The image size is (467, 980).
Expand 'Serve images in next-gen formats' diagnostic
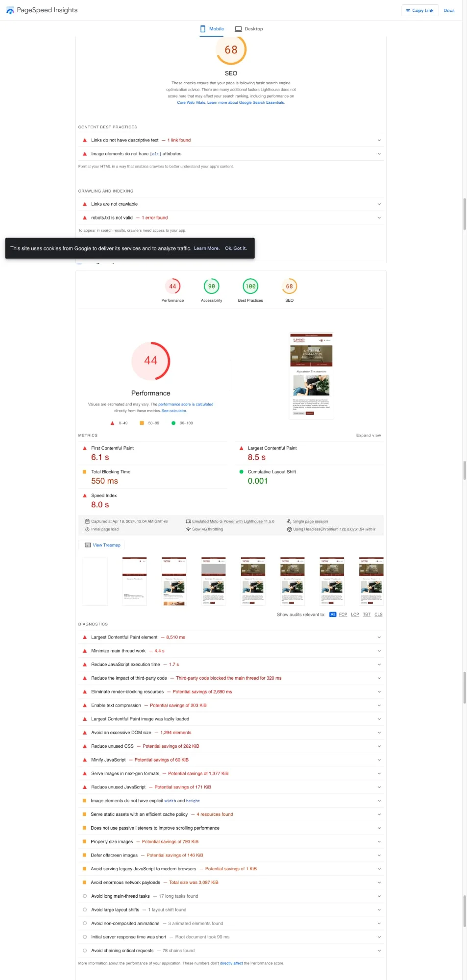[231, 774]
